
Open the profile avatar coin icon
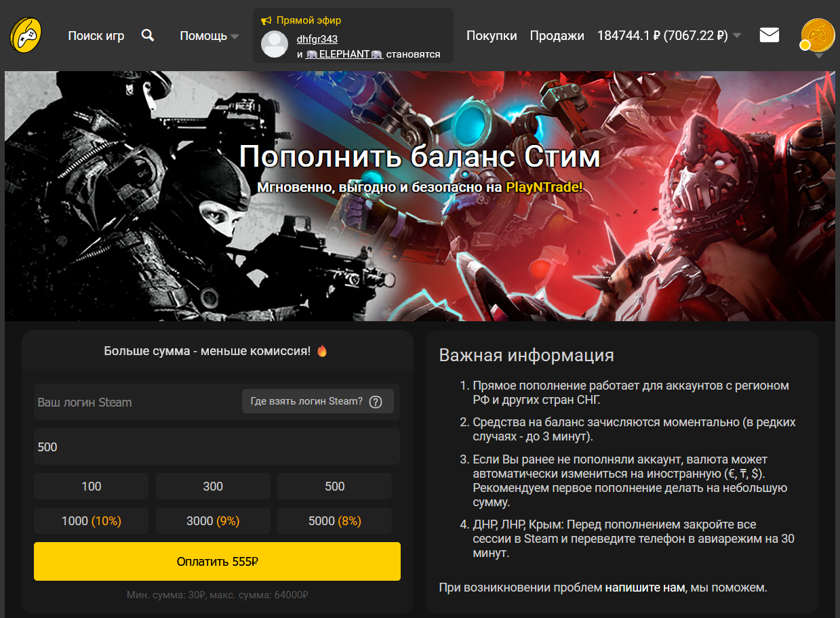click(x=818, y=34)
